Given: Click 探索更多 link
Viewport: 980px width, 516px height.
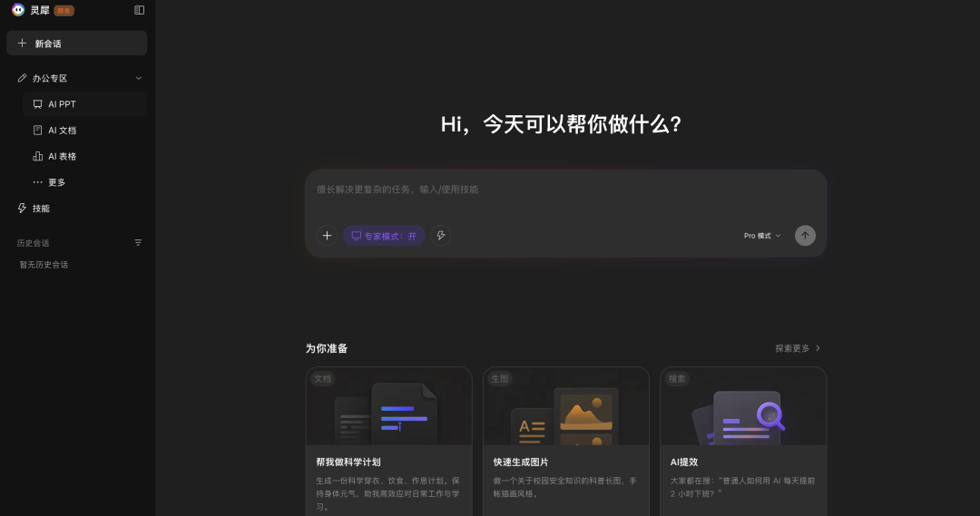Looking at the screenshot, I should tap(798, 348).
